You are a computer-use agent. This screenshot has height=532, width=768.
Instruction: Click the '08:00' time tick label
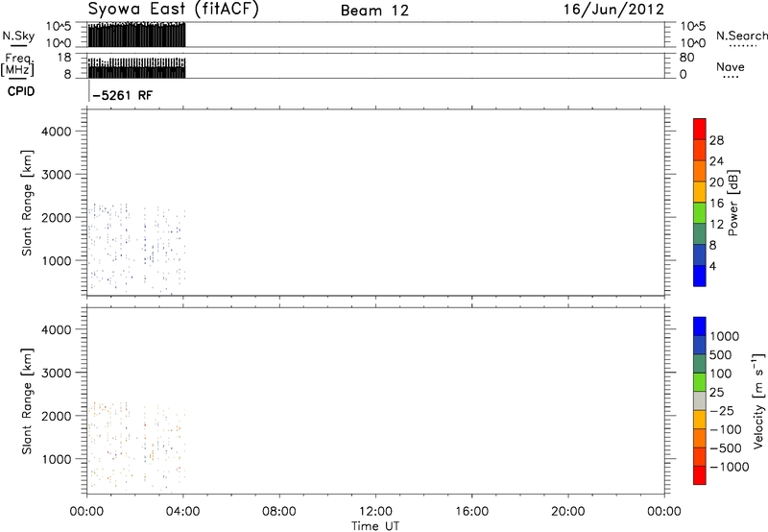point(279,512)
